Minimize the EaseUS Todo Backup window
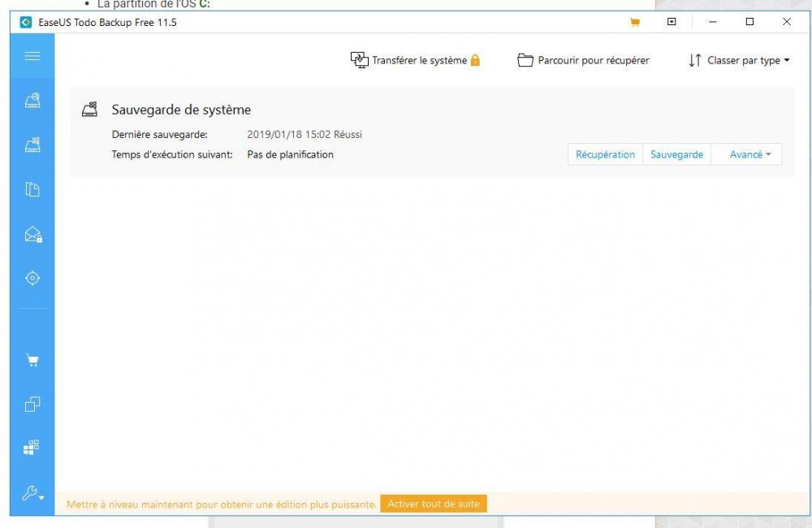Viewport: 812px width, 528px height. 713,22
